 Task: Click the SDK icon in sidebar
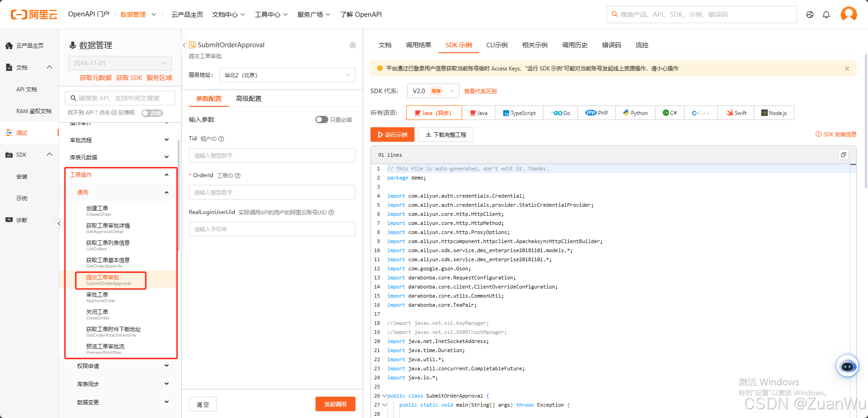click(x=9, y=154)
